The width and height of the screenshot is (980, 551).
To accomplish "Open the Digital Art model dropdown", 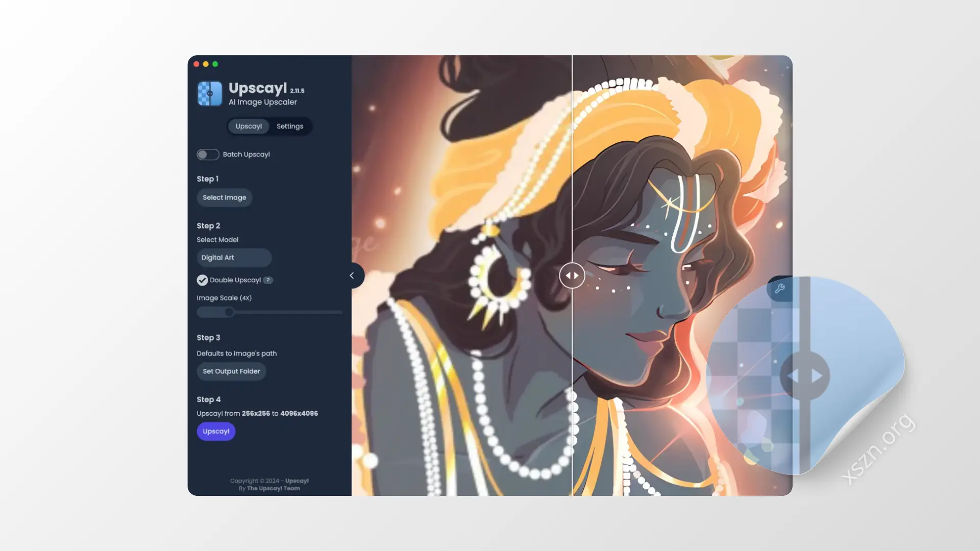I will [234, 258].
